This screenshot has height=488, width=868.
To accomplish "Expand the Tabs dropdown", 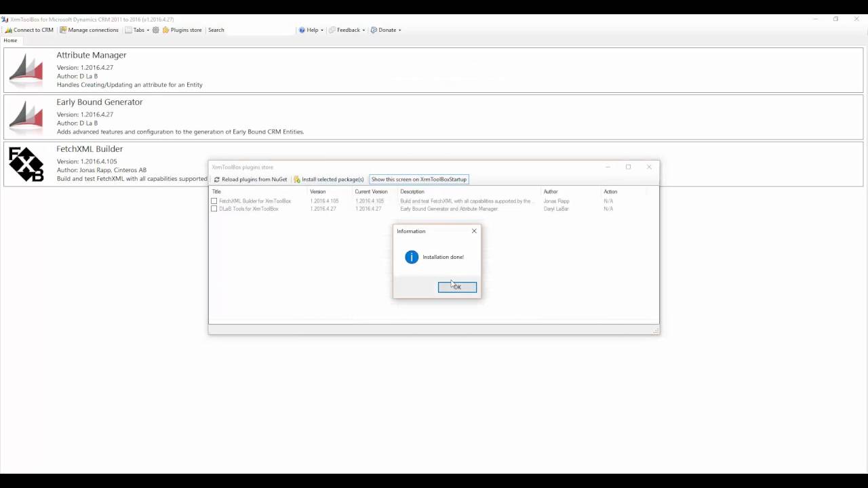I will click(x=137, y=30).
